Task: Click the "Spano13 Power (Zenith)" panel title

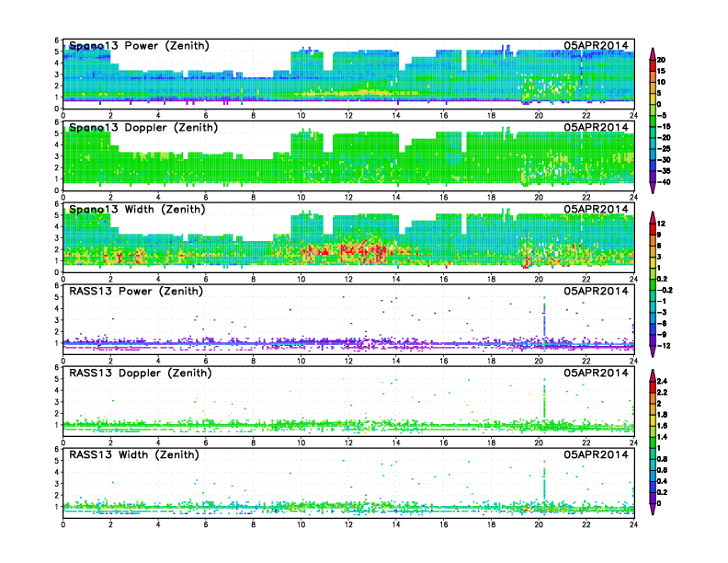Action: coord(139,46)
